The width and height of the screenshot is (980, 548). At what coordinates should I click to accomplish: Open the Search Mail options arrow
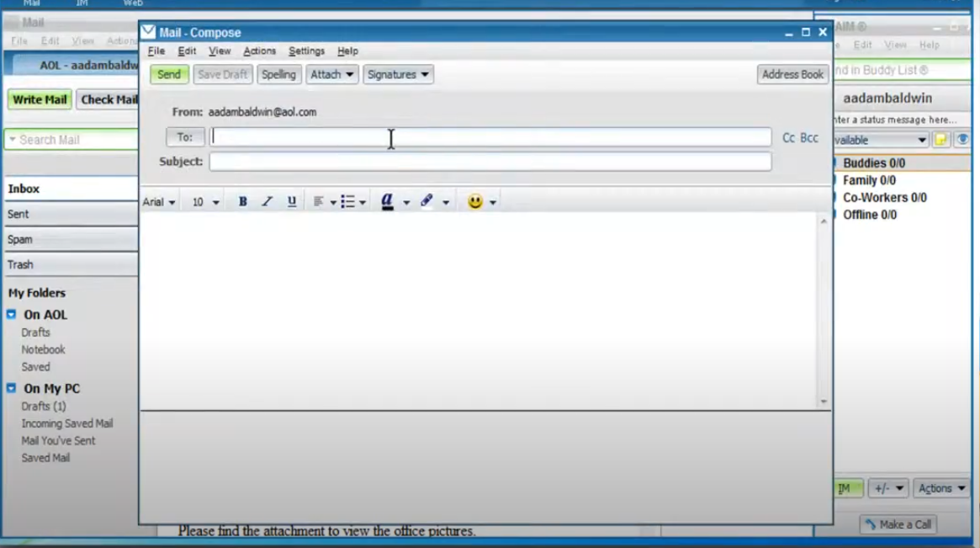(13, 140)
